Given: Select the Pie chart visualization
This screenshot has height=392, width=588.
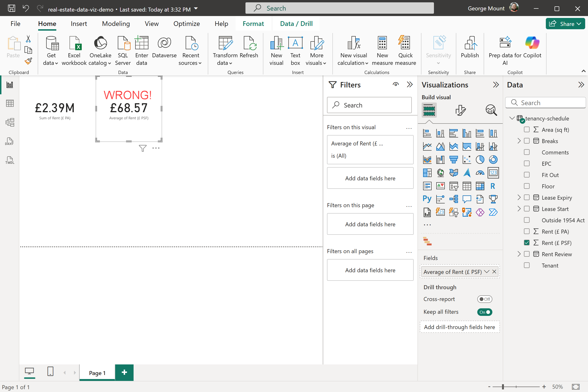Looking at the screenshot, I should point(480,160).
